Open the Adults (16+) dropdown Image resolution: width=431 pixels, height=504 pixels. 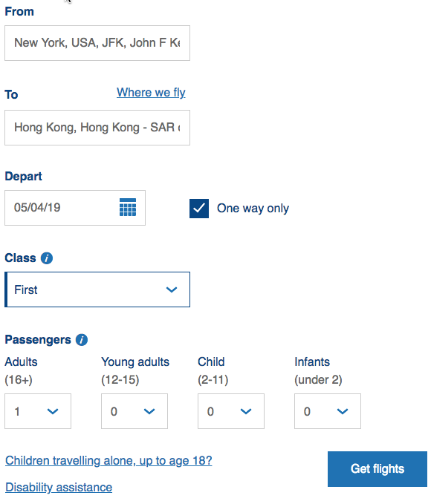(x=38, y=411)
